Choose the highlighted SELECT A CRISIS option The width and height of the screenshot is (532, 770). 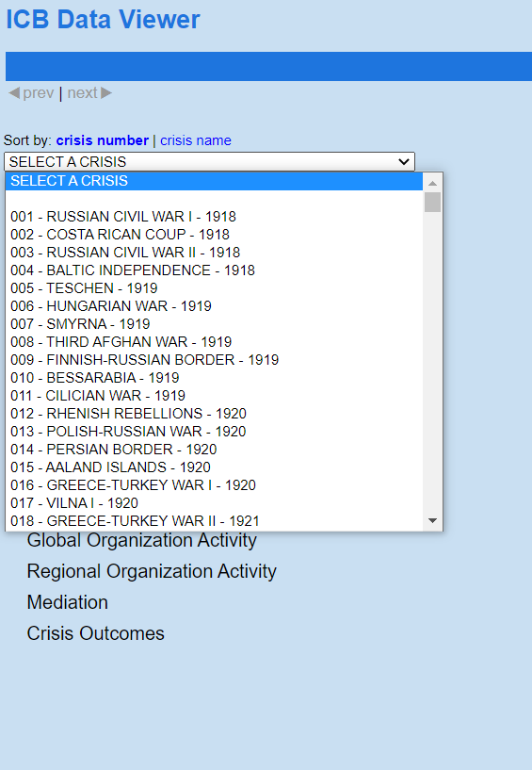[214, 181]
